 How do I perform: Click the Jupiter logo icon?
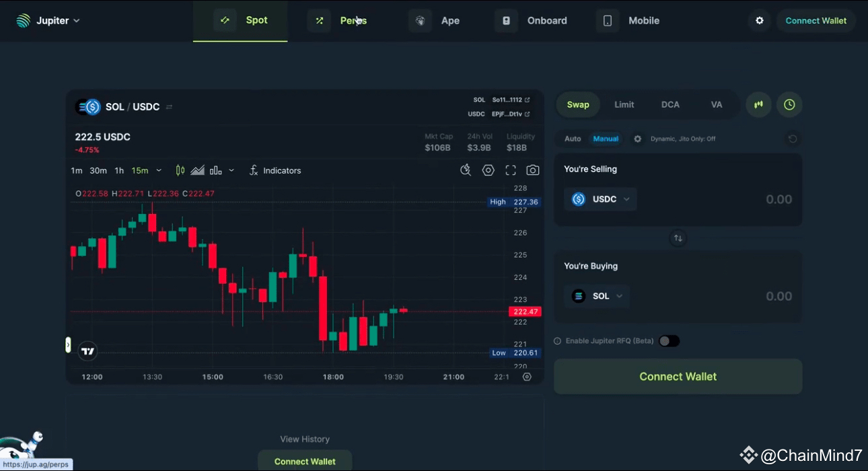pos(24,21)
